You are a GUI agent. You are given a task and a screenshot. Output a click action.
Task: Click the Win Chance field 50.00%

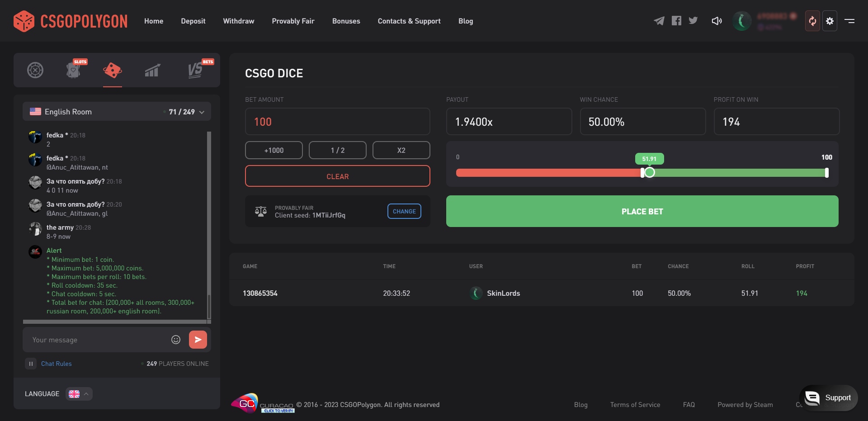[x=643, y=121]
